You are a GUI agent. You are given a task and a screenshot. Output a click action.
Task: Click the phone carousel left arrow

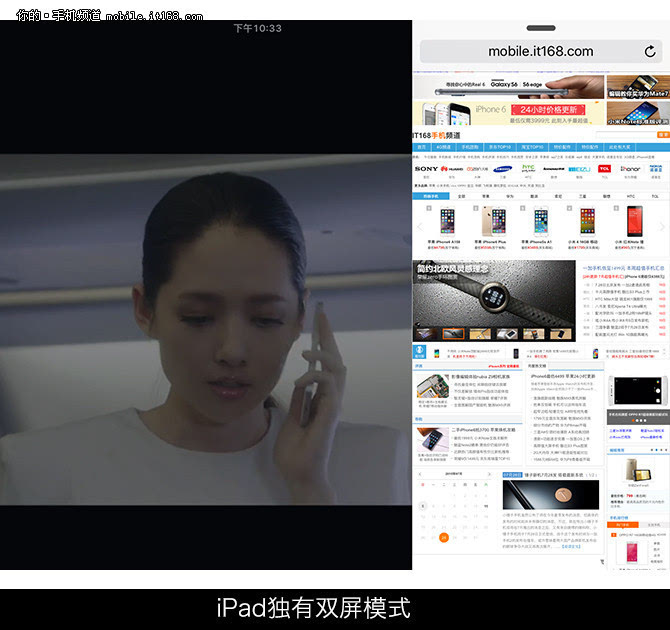point(419,227)
